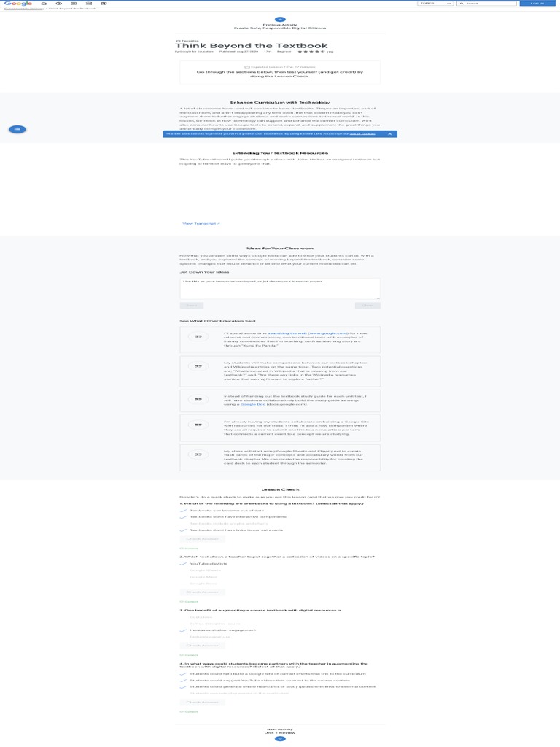Save notes with the Save button
The height and width of the screenshot is (747, 560).
pyautogui.click(x=192, y=306)
